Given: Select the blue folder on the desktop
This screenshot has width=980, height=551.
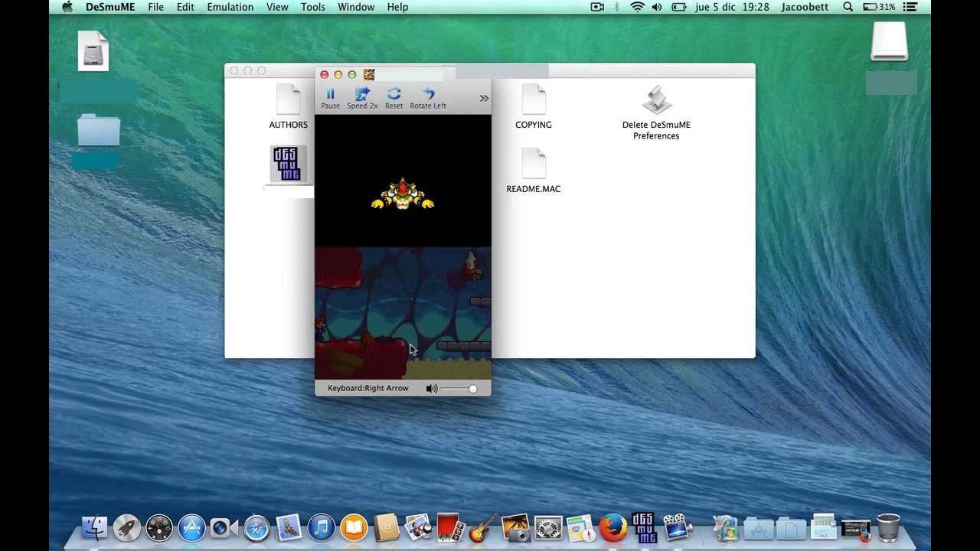Looking at the screenshot, I should (x=99, y=130).
